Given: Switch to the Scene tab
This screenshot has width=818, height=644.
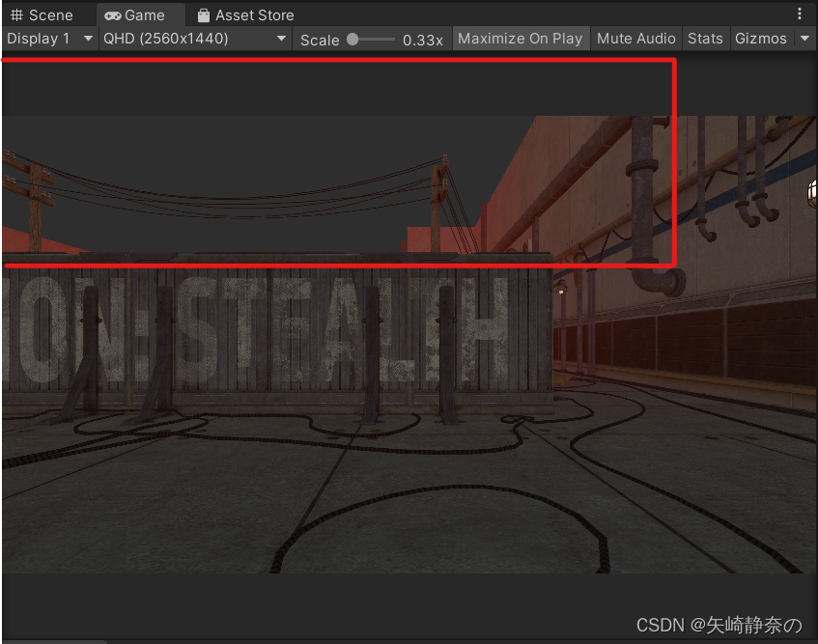Looking at the screenshot, I should (42, 15).
